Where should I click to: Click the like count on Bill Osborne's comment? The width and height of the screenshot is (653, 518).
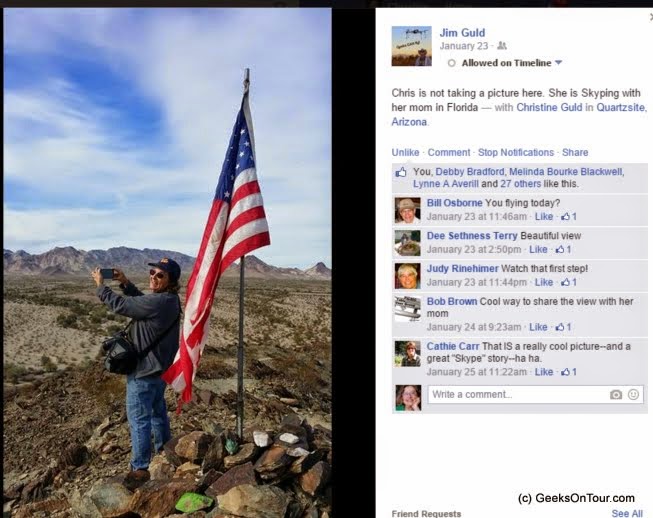coord(569,217)
